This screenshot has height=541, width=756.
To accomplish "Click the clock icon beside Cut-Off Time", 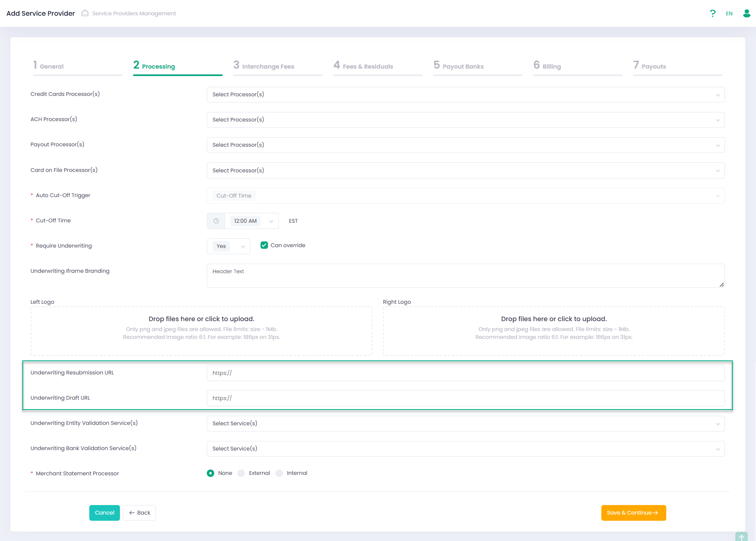I will coord(216,221).
